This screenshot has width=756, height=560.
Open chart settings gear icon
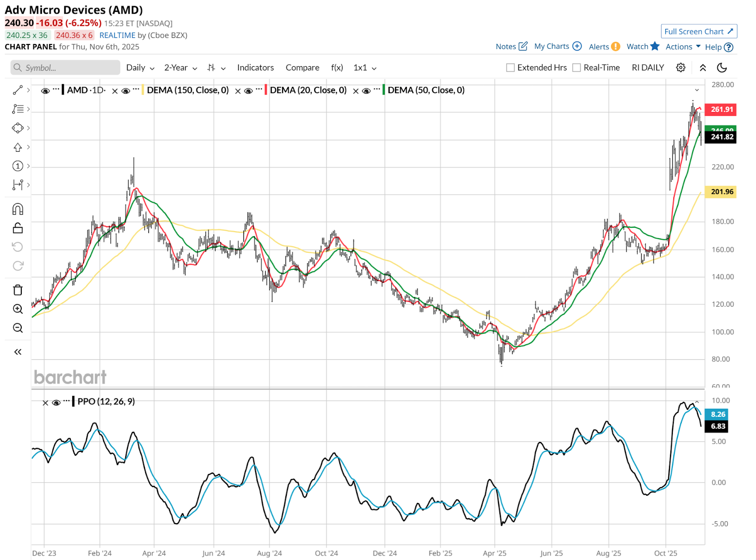680,68
